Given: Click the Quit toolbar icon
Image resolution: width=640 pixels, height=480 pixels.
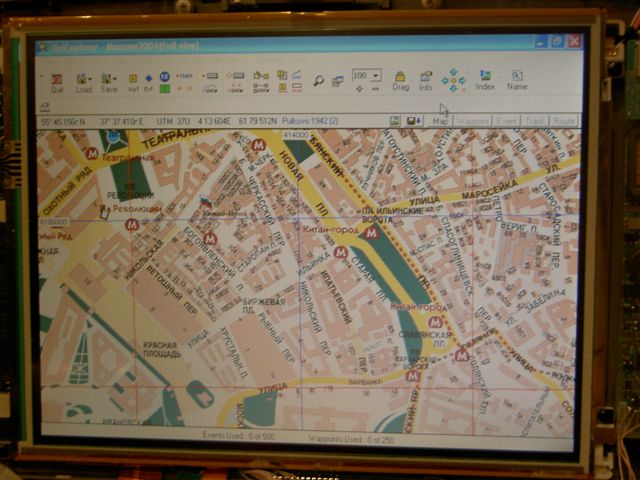Looking at the screenshot, I should point(56,81).
